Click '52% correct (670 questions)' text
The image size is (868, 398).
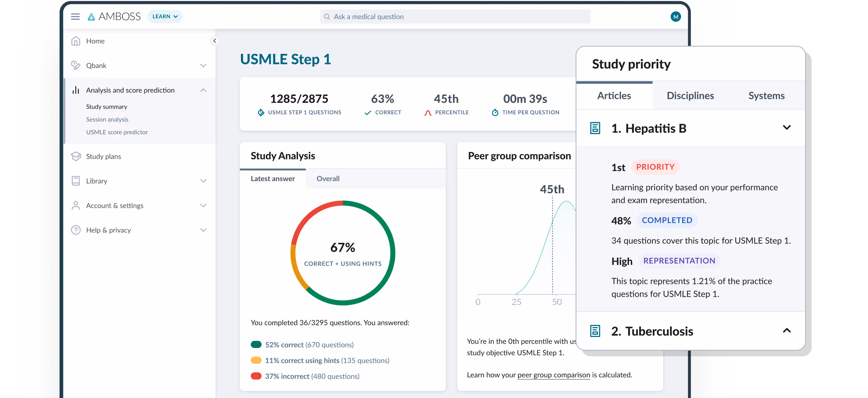click(309, 345)
